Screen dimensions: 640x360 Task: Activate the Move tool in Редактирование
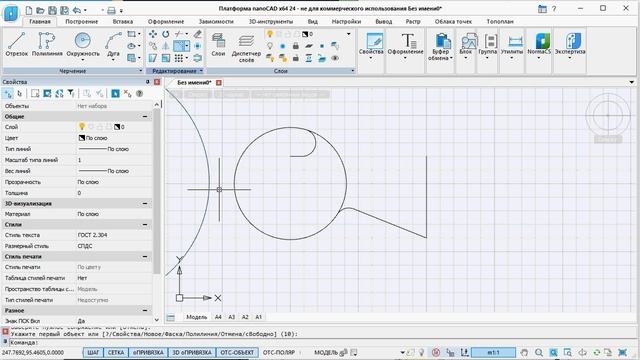153,34
